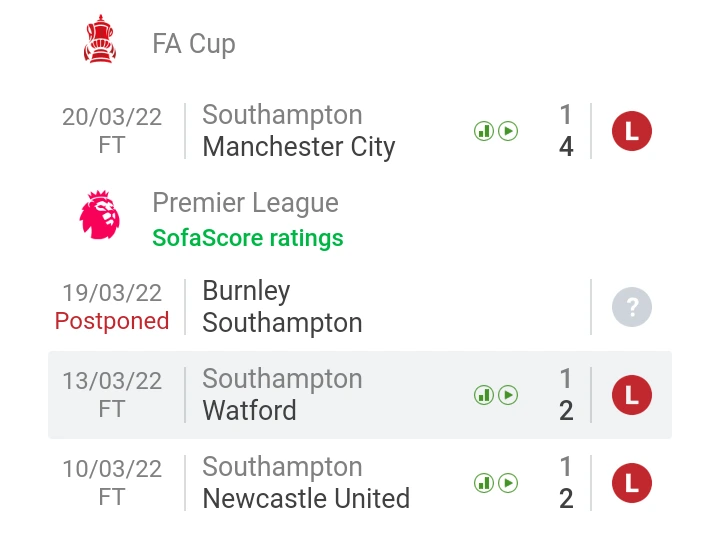Open the FA Cup competition title
Screen dimensions: 720x533
[194, 45]
